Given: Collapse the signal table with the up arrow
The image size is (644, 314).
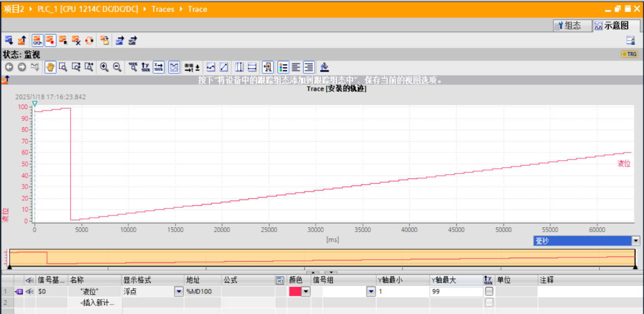Looking at the screenshot, I should point(313,273).
